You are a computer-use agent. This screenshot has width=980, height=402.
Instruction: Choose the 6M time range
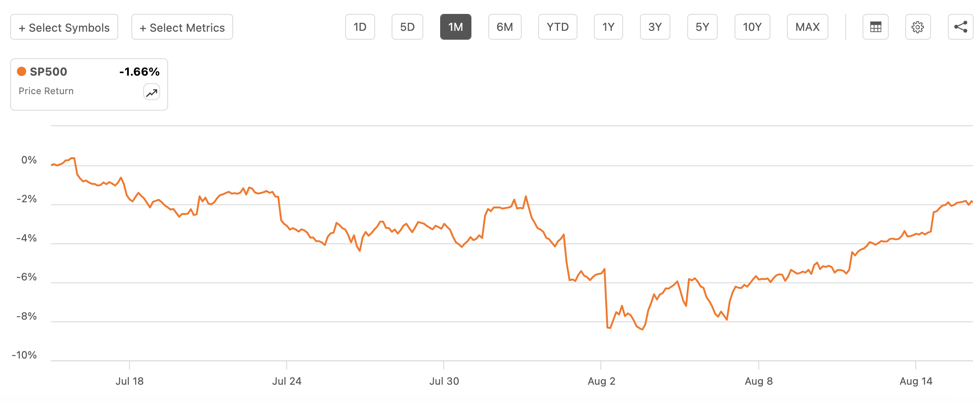pos(505,27)
